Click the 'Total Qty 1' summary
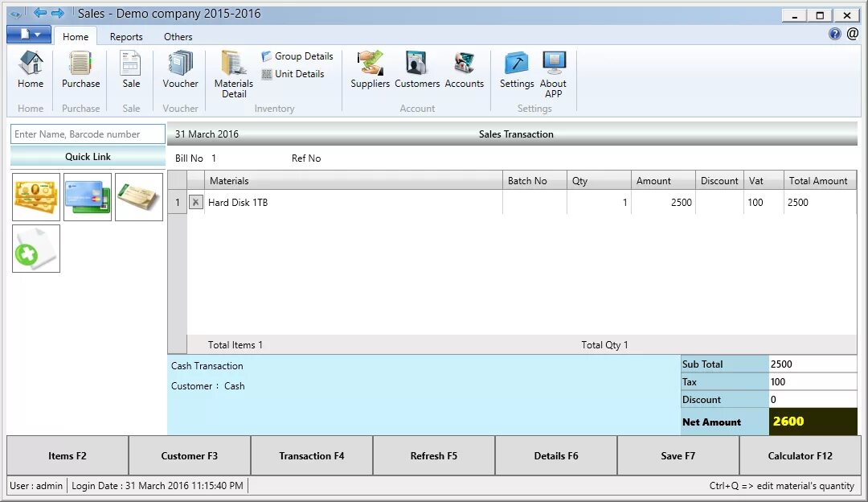 tap(604, 344)
